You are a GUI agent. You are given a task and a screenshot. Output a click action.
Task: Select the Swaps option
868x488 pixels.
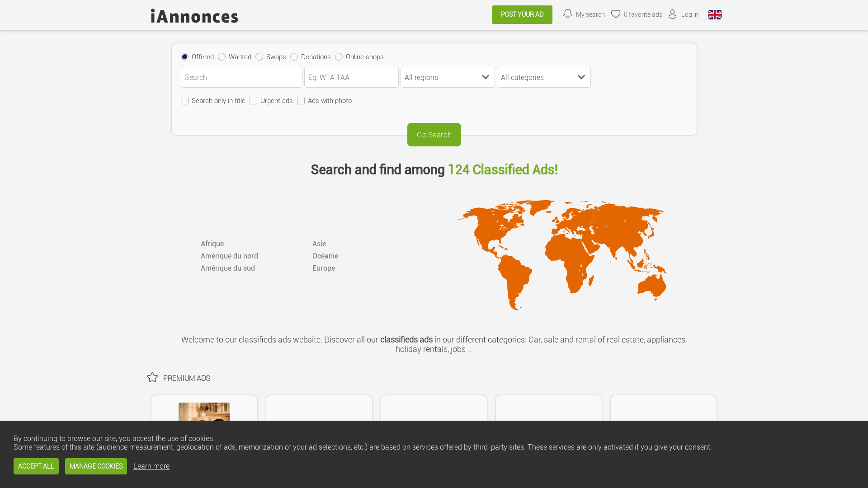[259, 56]
